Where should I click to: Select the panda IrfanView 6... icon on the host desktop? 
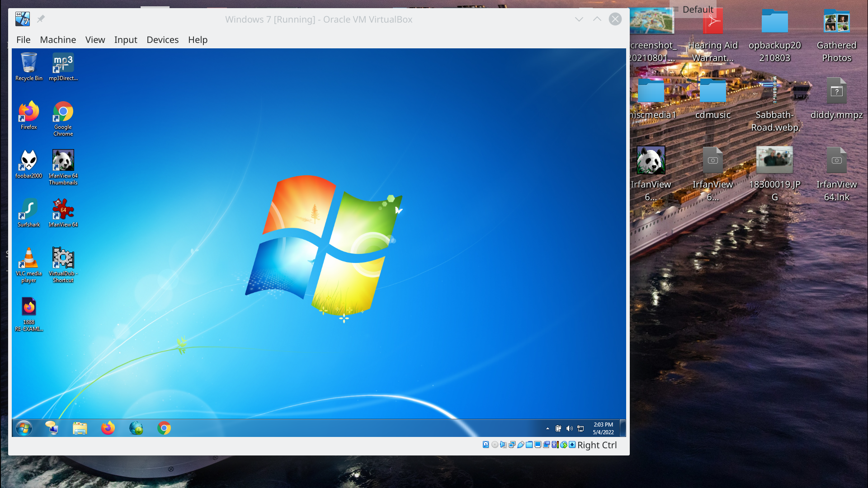click(x=651, y=174)
